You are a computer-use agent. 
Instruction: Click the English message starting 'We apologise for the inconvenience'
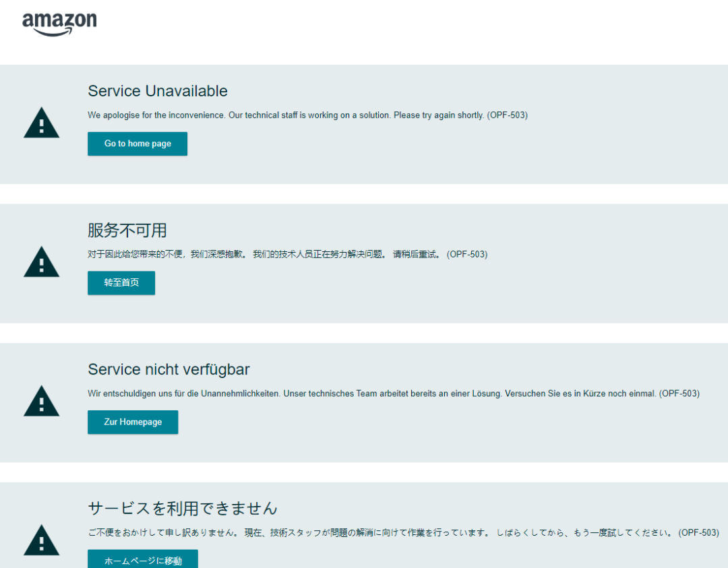click(308, 115)
